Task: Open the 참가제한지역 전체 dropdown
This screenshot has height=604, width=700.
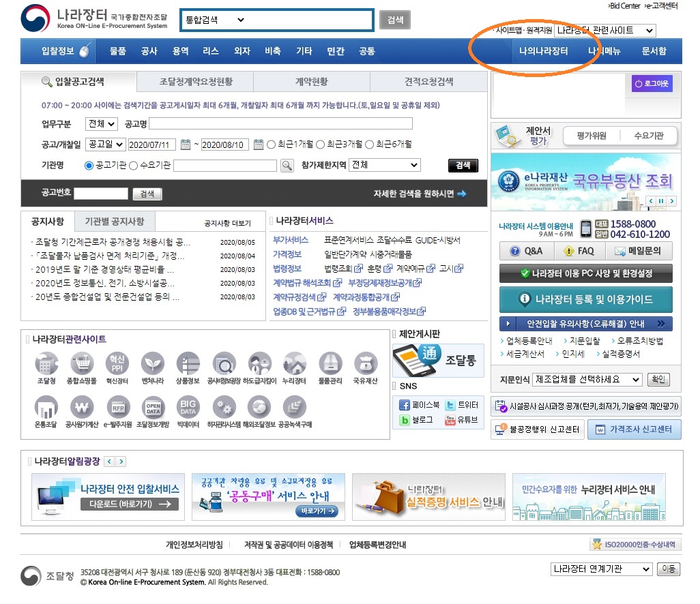Action: (x=385, y=165)
